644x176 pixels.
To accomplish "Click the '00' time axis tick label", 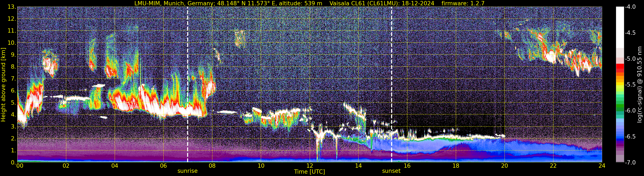I will pyautogui.click(x=19, y=166).
